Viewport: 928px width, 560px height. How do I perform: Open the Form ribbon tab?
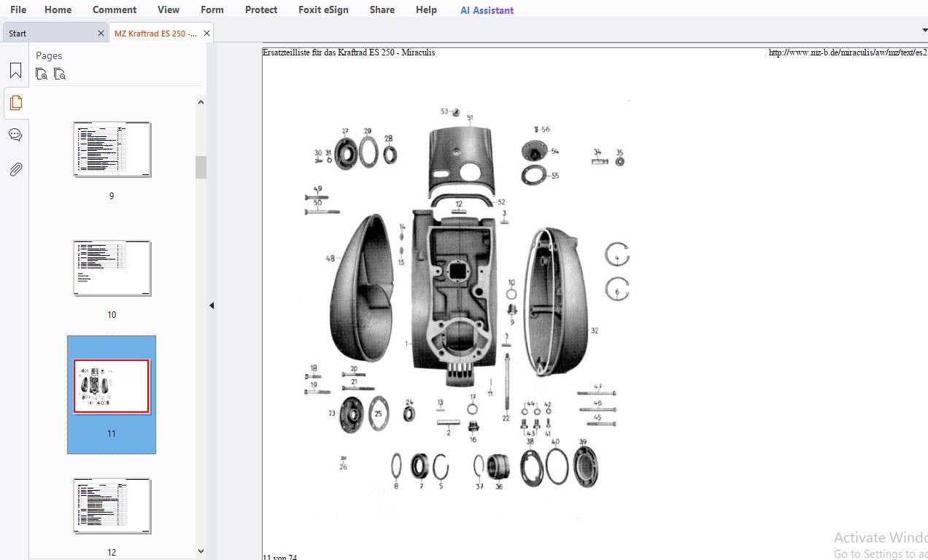[x=212, y=9]
